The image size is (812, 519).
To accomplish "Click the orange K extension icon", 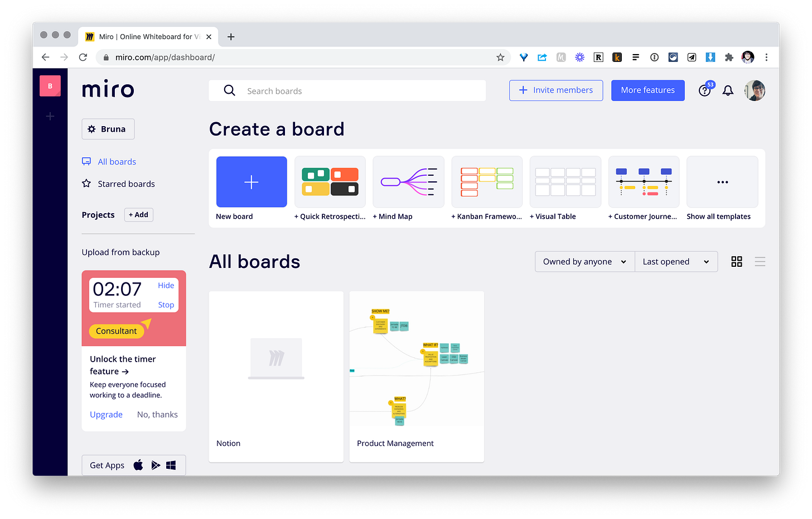I will click(617, 57).
